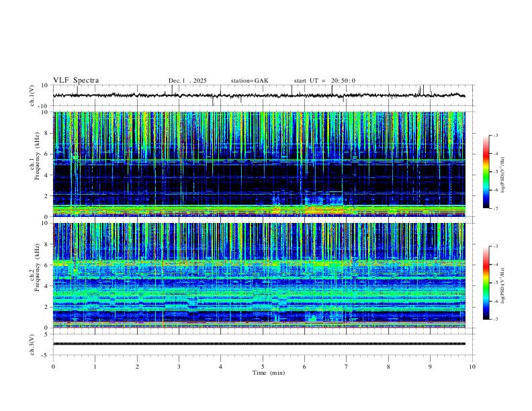
Task: Select the "ch.1(V)" waveform axis label
Action: pyautogui.click(x=32, y=95)
